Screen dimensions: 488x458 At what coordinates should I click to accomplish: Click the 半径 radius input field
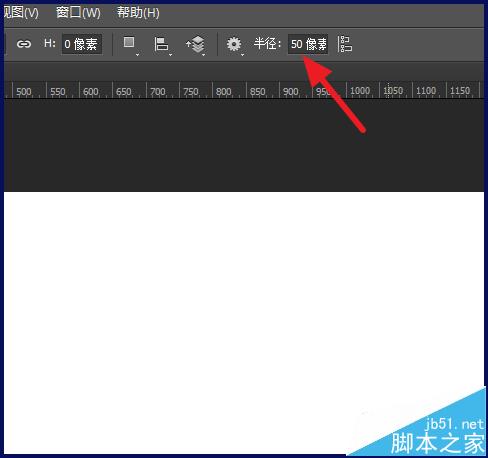click(308, 44)
